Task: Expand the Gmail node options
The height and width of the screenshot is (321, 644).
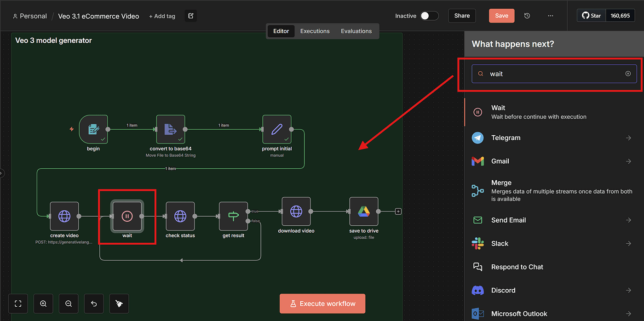Action: [x=628, y=161]
